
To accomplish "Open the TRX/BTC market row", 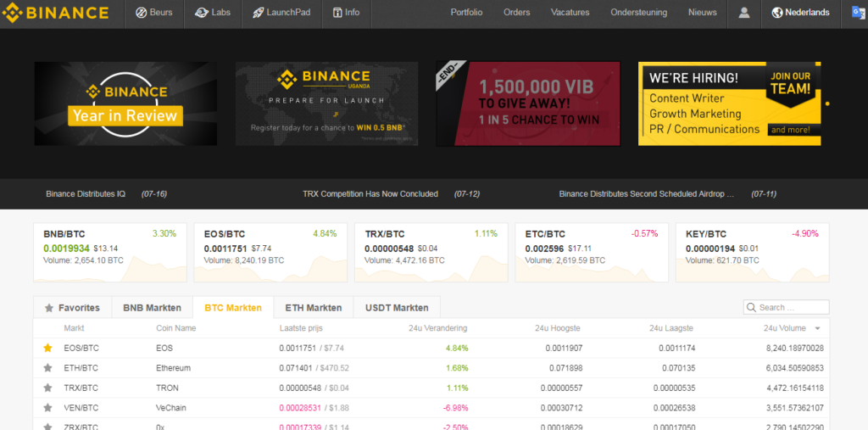I will point(431,388).
